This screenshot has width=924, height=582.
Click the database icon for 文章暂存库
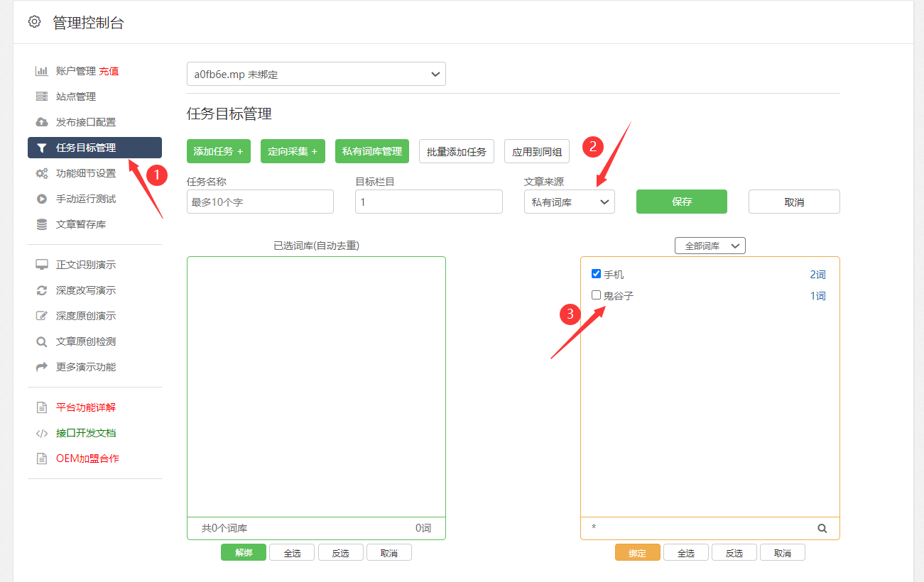pos(42,224)
